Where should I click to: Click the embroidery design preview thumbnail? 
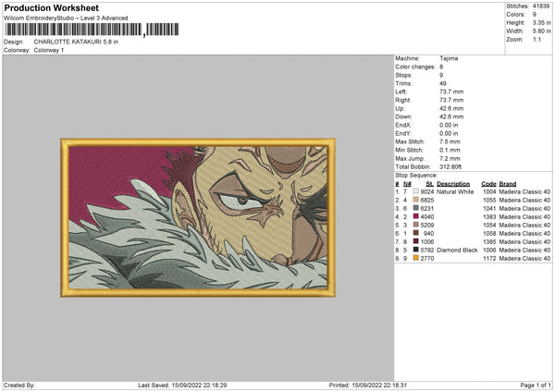pos(198,217)
